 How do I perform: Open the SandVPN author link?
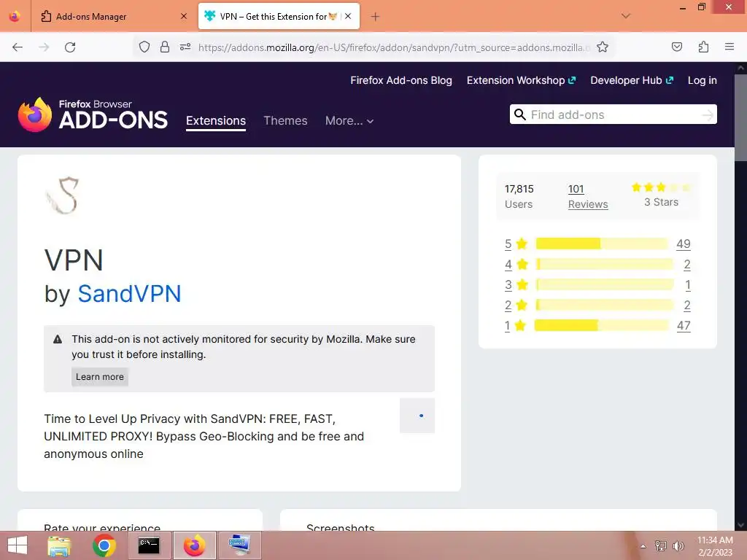pos(130,293)
